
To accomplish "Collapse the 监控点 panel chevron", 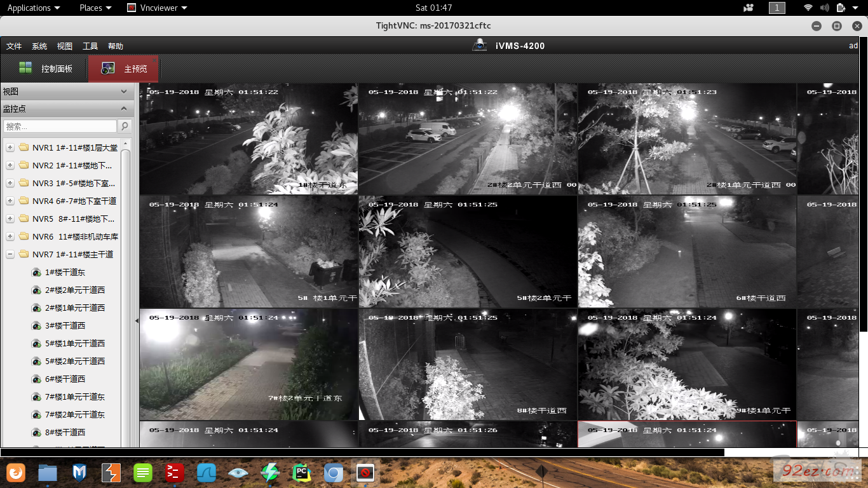I will (124, 109).
